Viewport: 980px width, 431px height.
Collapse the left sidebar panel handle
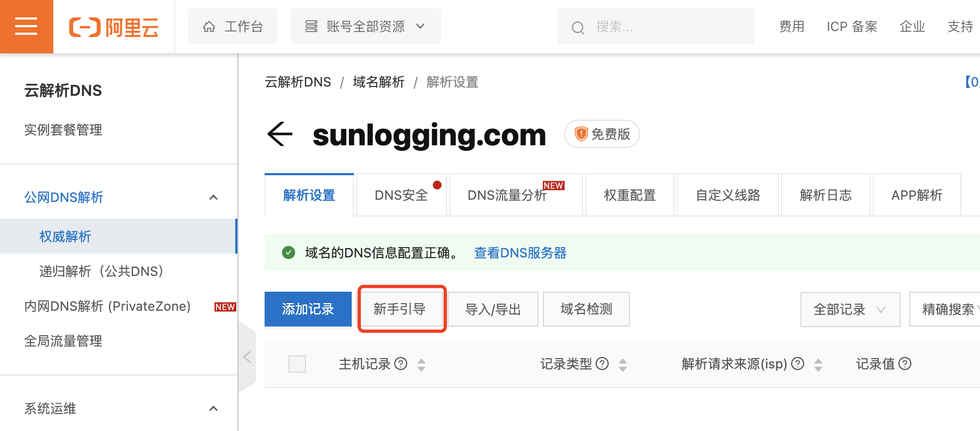pos(247,357)
